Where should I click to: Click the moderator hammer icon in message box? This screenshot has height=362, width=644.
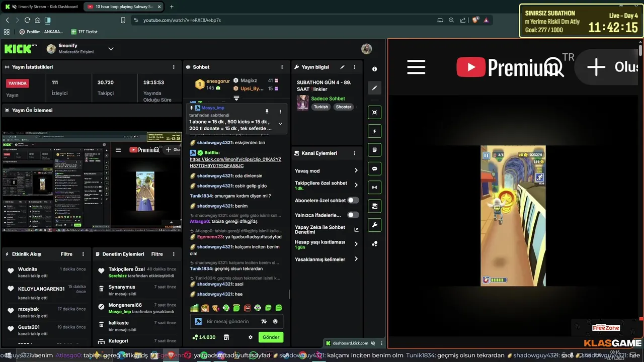coord(198,322)
